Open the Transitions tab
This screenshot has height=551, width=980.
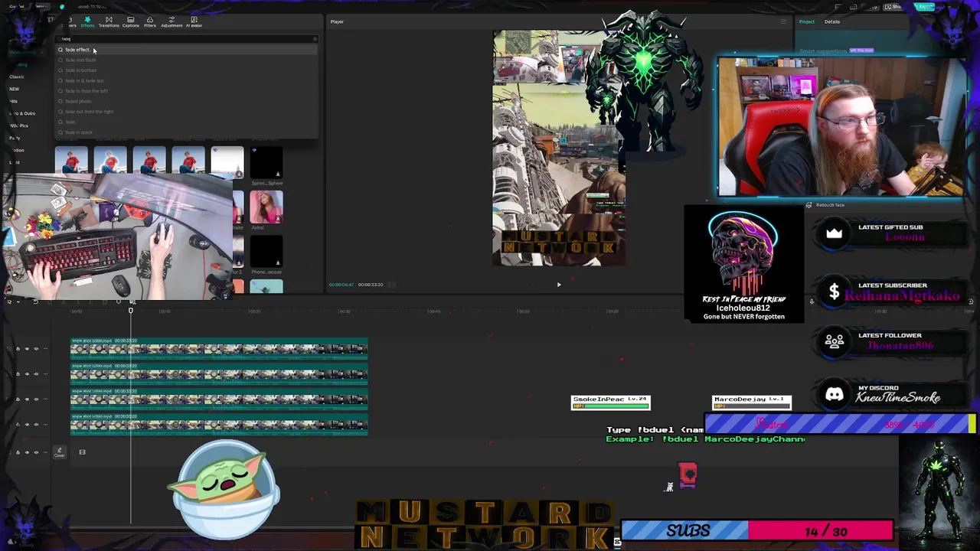109,22
